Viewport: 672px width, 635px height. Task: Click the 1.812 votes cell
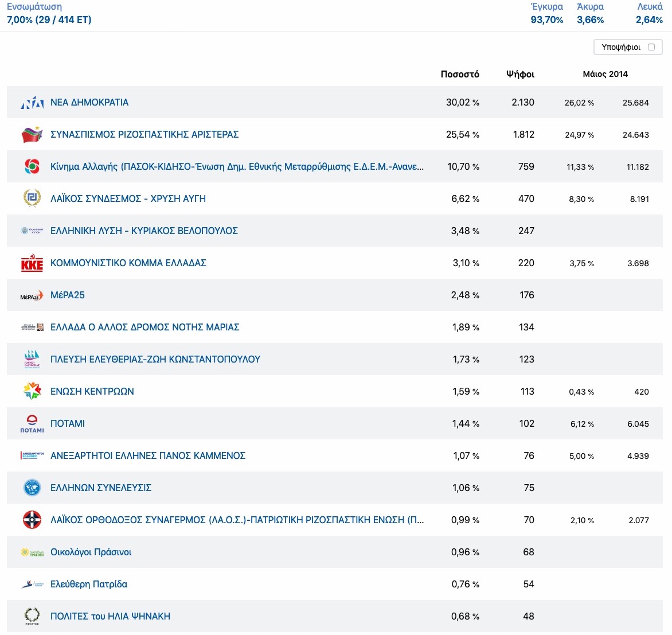click(523, 135)
